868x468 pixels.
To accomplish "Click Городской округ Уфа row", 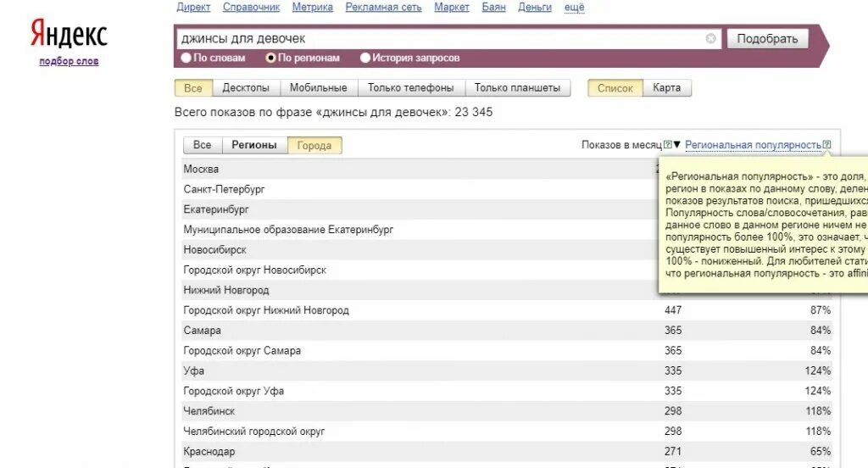I will click(507, 391).
